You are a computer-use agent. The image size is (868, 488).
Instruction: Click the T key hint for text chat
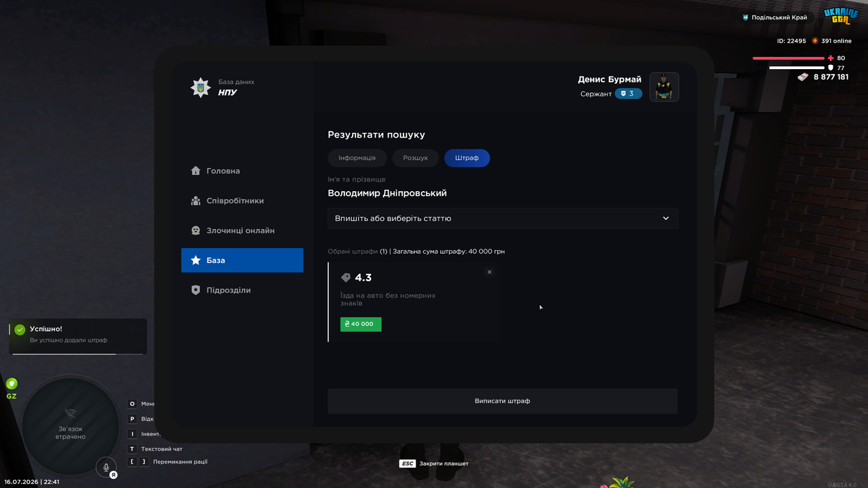(x=132, y=449)
